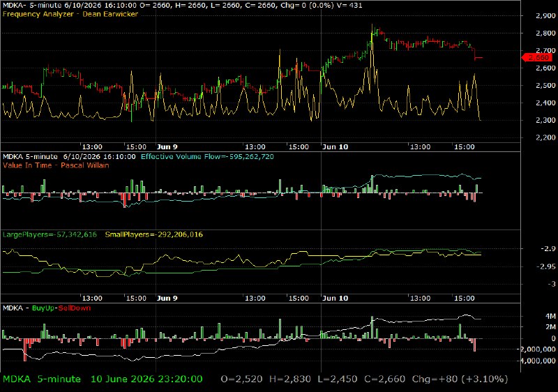Click the SmallPlayers=-292,206,016 label
Screen dimensions: 558x392
pyautogui.click(x=153, y=235)
